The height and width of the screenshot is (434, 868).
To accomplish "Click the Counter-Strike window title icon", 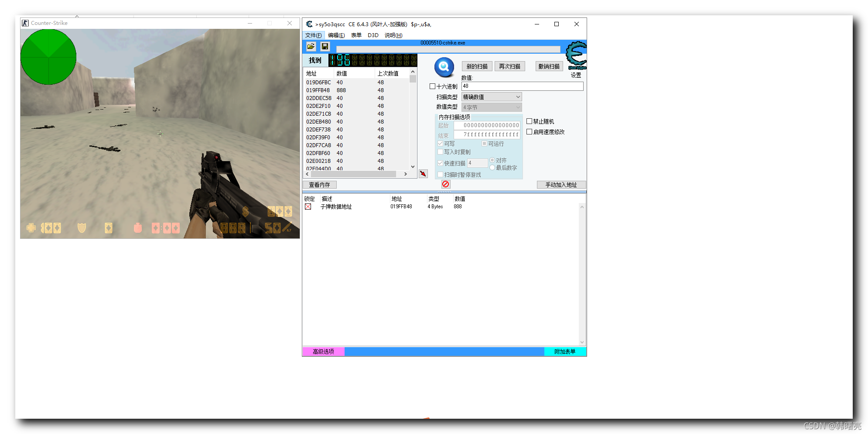I will (x=25, y=23).
